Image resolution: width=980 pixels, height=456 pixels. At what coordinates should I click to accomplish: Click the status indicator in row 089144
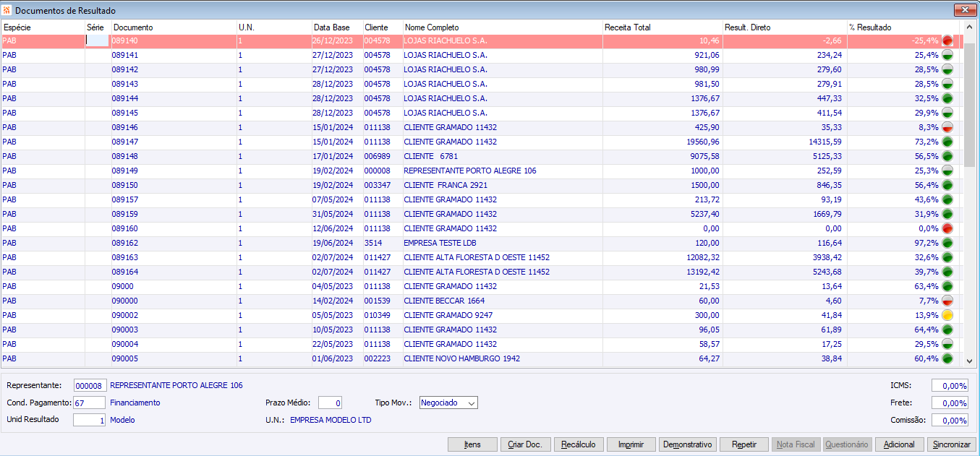(947, 98)
